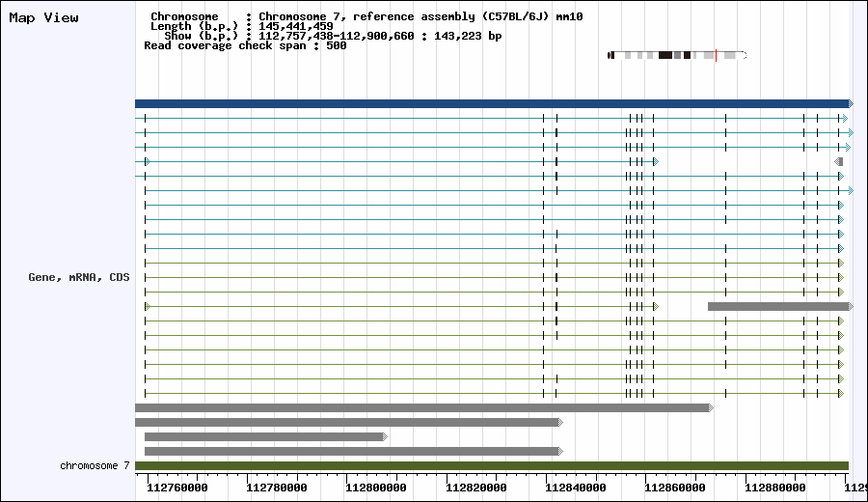Click arrowhead ending the short olive transcript

(x=656, y=306)
